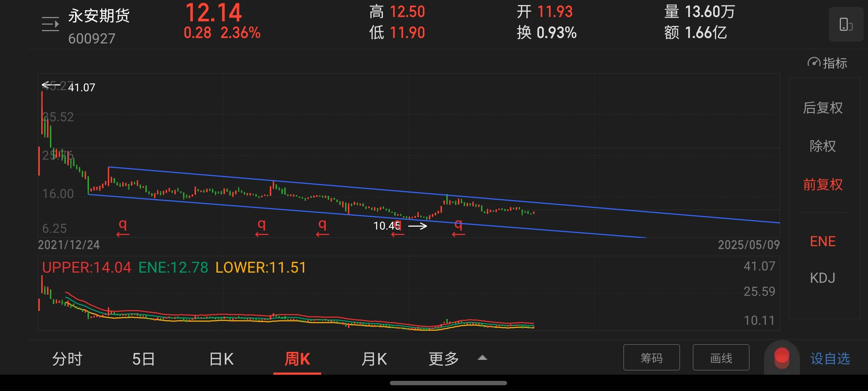
Task: Tap the 2.36% percent change value
Action: coord(241,33)
